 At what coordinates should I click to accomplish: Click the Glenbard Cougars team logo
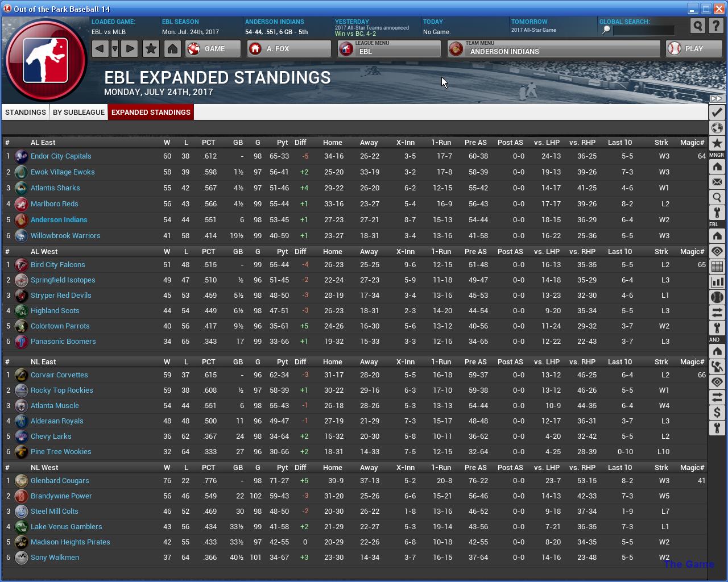21,481
